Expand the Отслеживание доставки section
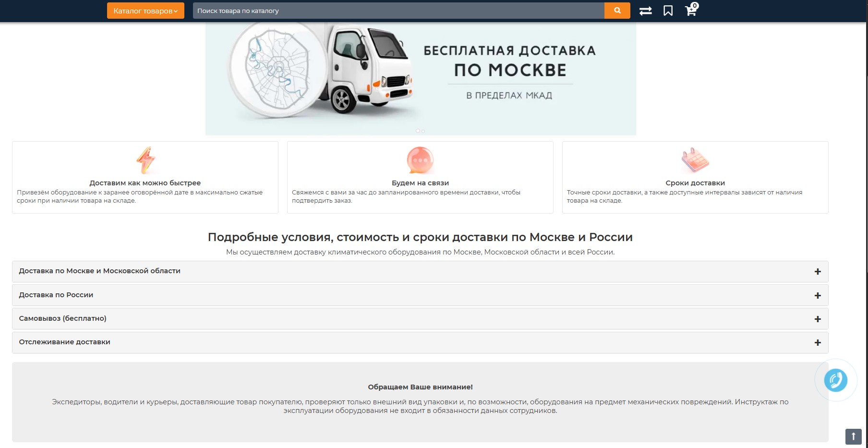The image size is (868, 448). point(65,342)
